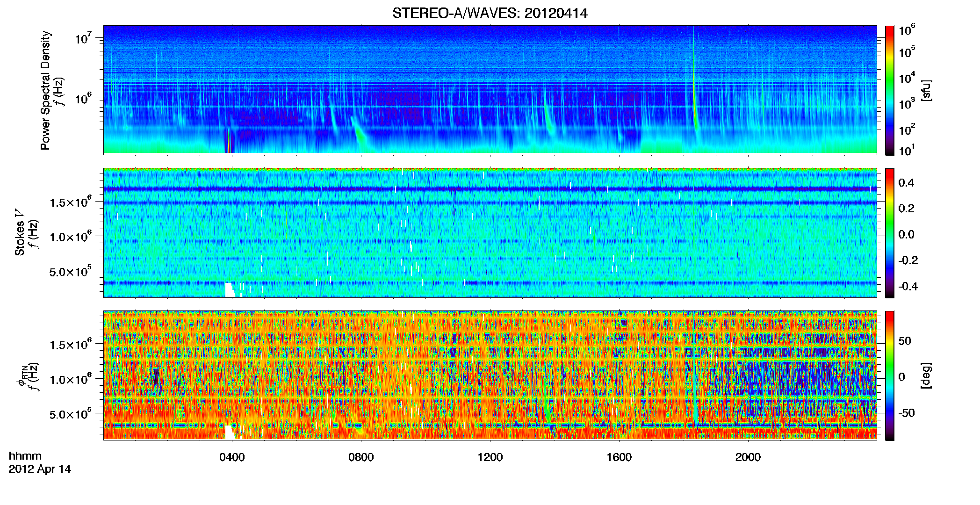This screenshot has height=505, width=980.
Task: Click the plot title STEREO-A/WAVES: 20120414
Action: (x=490, y=14)
